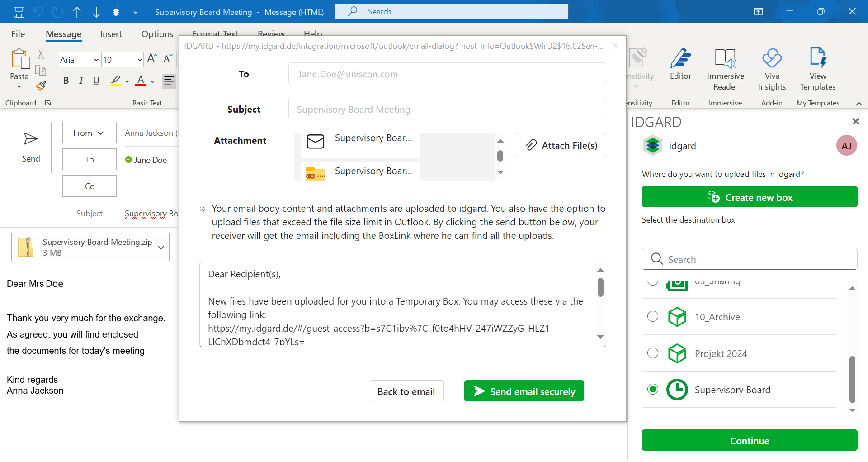Click the idgard logo icon

(652, 145)
